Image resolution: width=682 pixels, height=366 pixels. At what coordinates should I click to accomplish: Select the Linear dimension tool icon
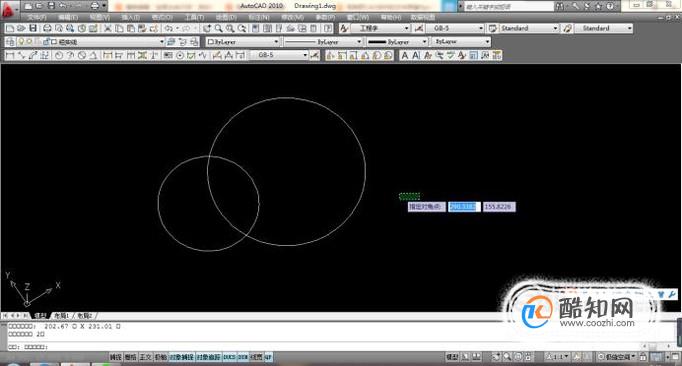tap(10, 55)
